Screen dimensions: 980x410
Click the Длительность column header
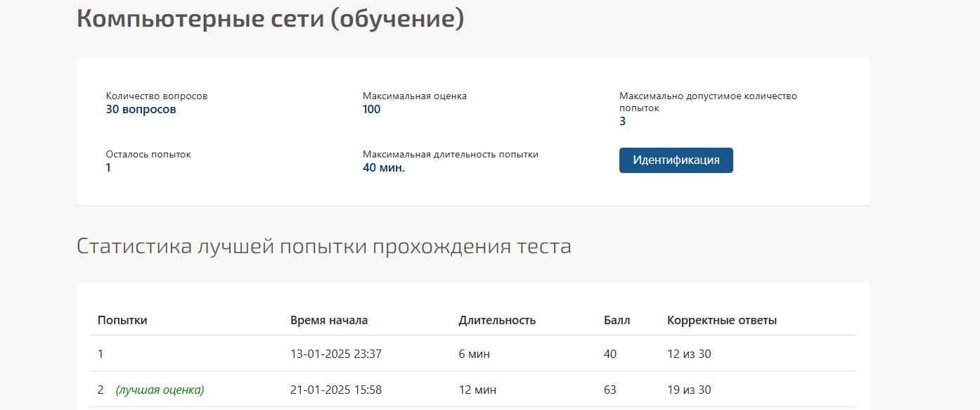497,321
